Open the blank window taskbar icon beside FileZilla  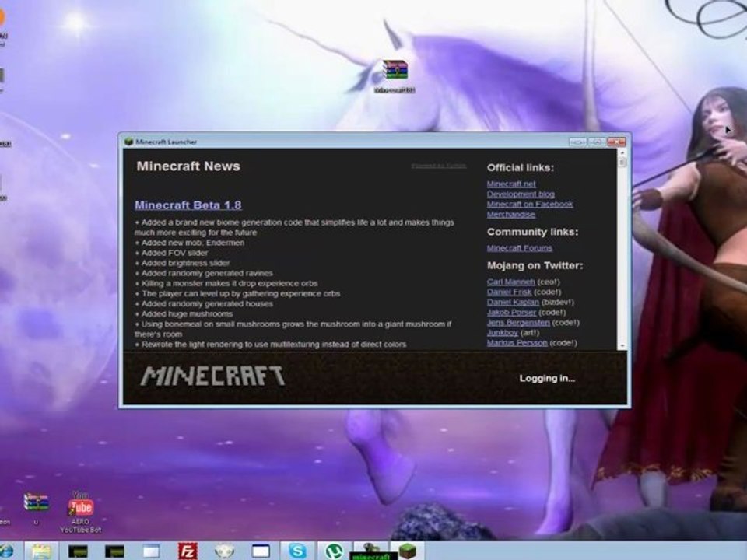[x=151, y=551]
